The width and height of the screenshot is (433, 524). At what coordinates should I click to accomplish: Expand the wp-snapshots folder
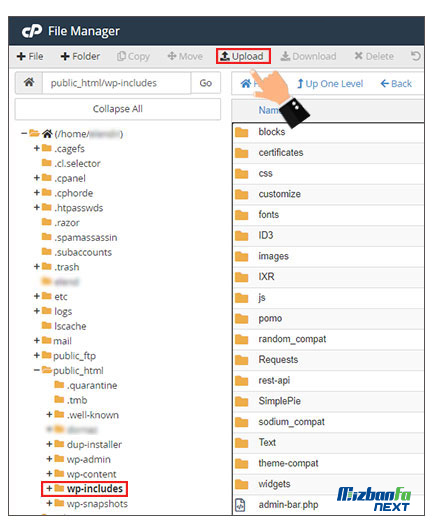pos(49,504)
